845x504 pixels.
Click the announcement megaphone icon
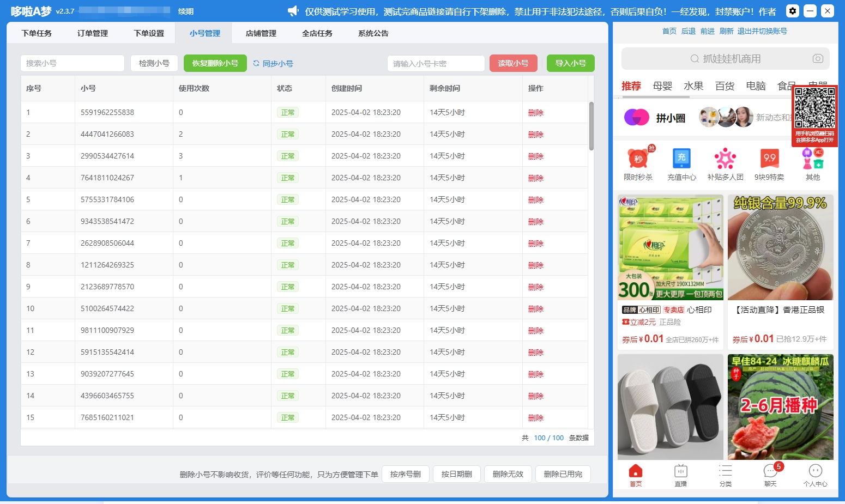pyautogui.click(x=293, y=11)
